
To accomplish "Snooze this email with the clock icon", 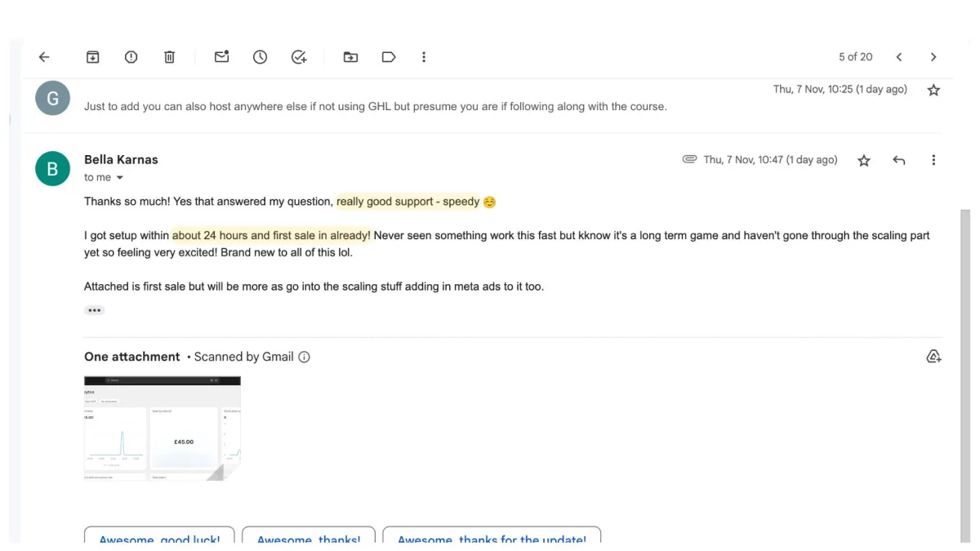I will tap(260, 57).
